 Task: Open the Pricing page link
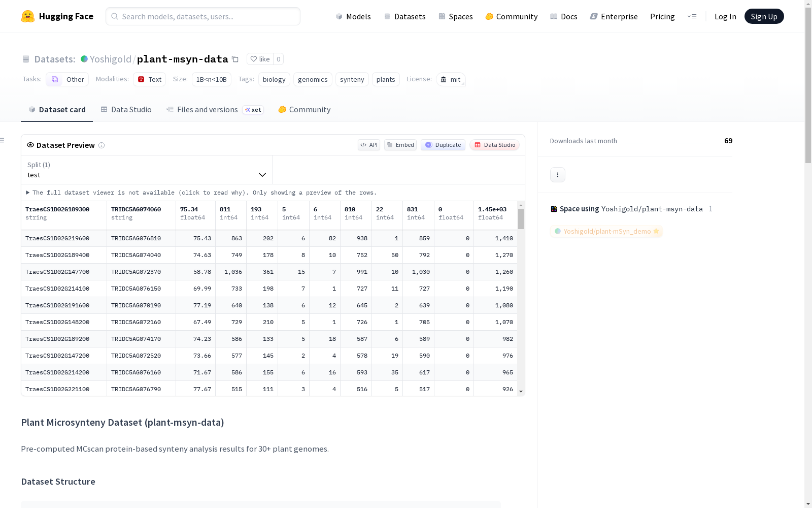[x=662, y=16]
